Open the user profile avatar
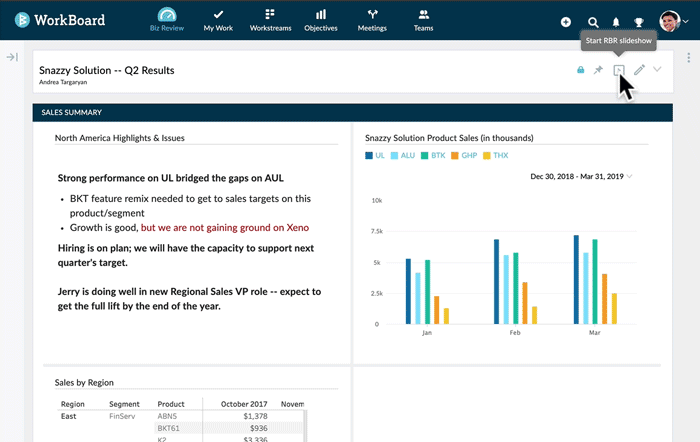The width and height of the screenshot is (700, 442). (x=669, y=21)
